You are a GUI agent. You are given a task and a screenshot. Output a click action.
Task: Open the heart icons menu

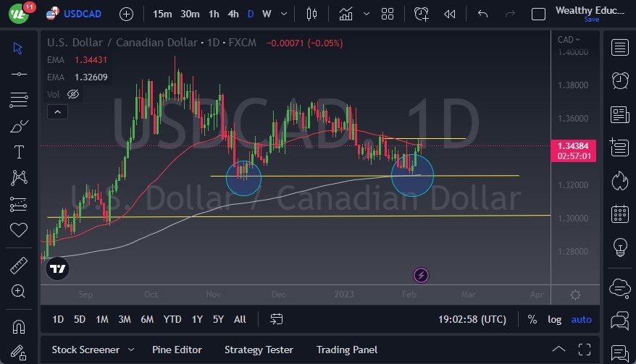pos(19,230)
